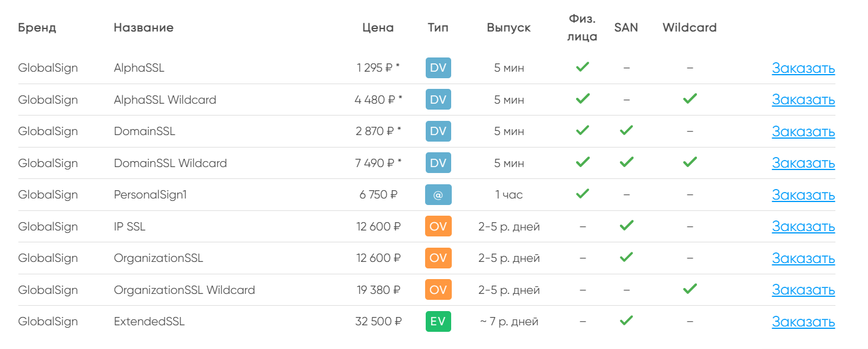Screen dimensions: 868x349
Task: Toggle the Физ. лица checkmark for AlphaSSL
Action: click(582, 67)
